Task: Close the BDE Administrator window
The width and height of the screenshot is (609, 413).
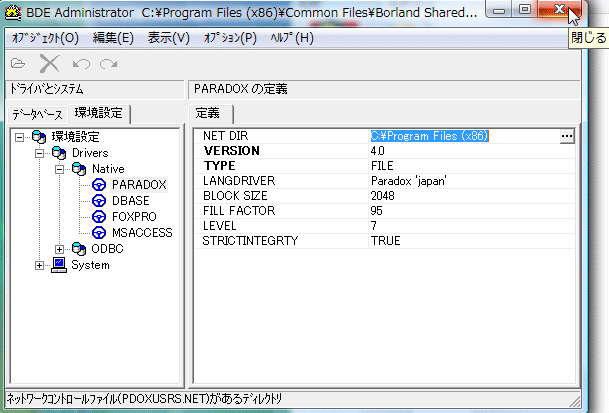Action: (560, 9)
